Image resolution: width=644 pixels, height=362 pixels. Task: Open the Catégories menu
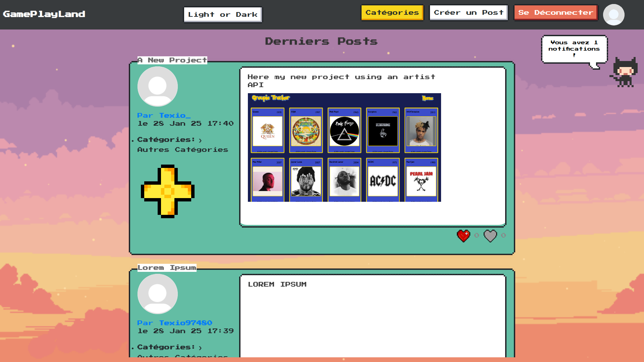pos(392,13)
